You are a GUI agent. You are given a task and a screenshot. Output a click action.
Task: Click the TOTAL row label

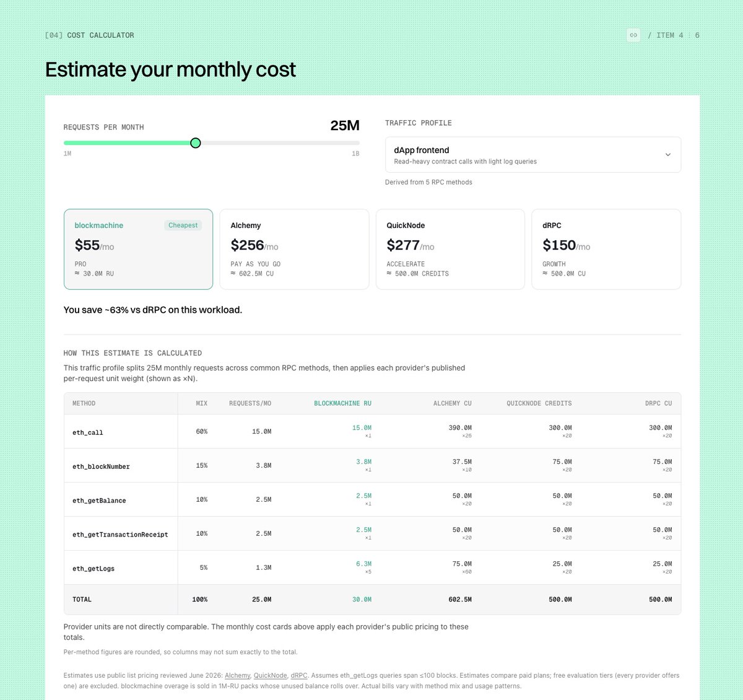tap(82, 600)
